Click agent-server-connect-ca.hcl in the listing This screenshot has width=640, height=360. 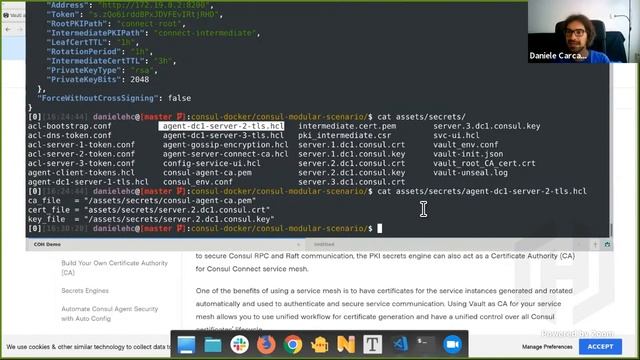225,154
